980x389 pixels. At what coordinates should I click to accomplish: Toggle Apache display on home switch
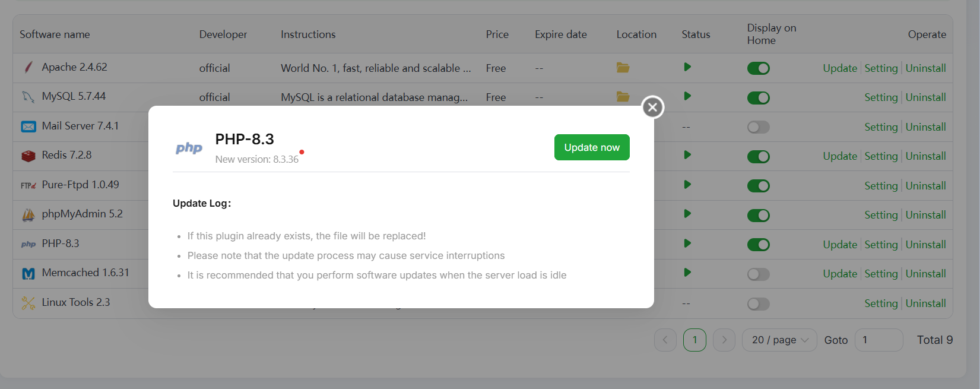coord(758,68)
